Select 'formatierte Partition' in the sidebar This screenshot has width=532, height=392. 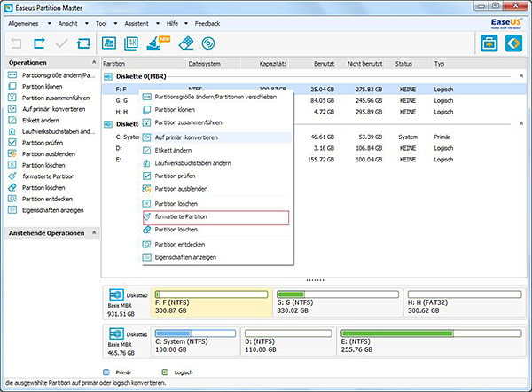41,176
